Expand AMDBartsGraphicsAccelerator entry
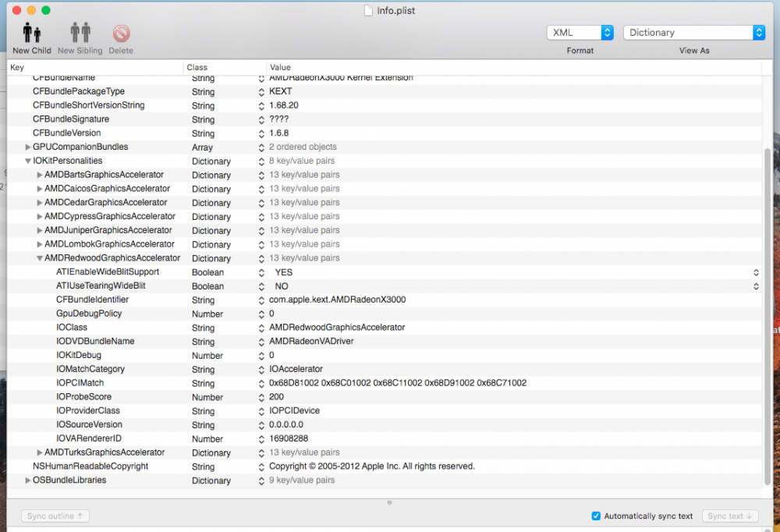The width and height of the screenshot is (780, 532). 39,176
